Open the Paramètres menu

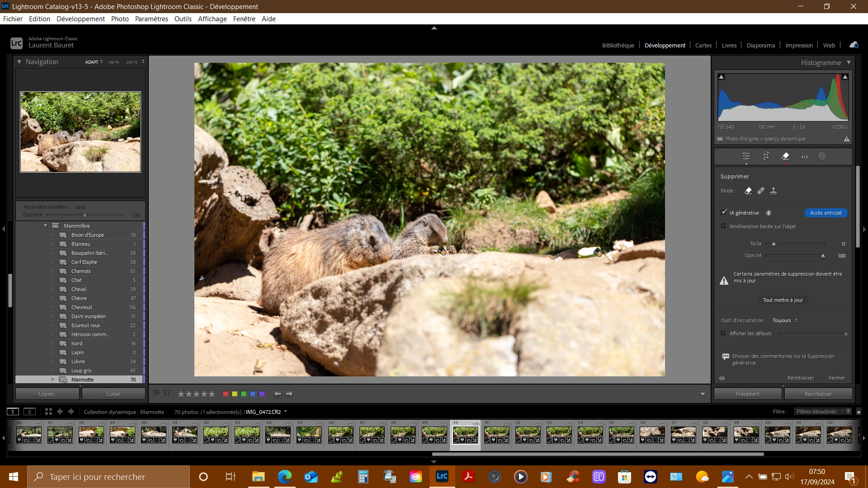click(x=151, y=19)
